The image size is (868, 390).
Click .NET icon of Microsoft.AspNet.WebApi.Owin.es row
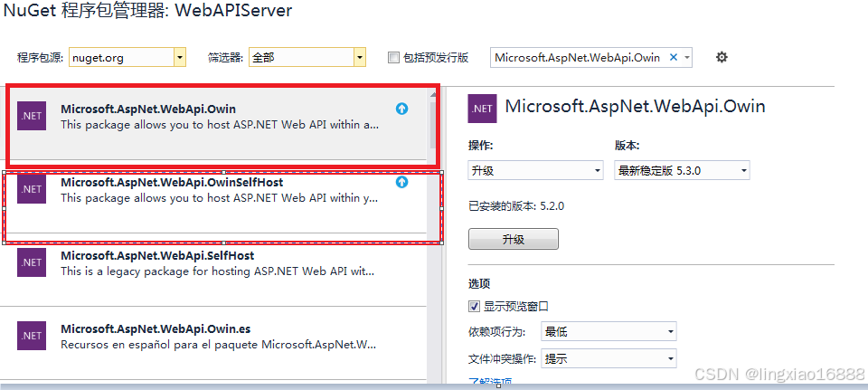click(32, 335)
